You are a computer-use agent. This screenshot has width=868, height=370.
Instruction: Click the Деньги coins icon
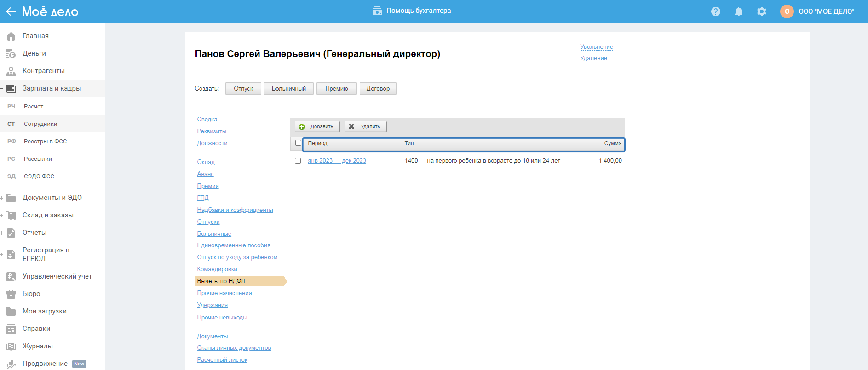coord(11,54)
